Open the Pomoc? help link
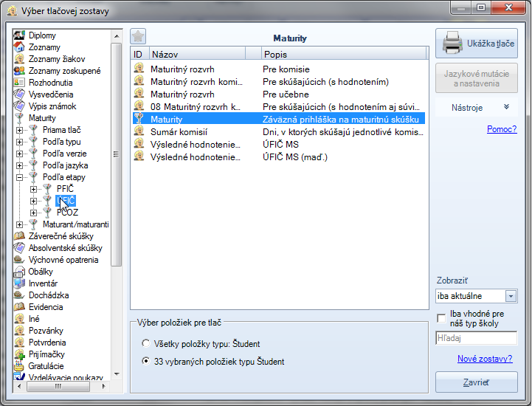 tap(502, 129)
